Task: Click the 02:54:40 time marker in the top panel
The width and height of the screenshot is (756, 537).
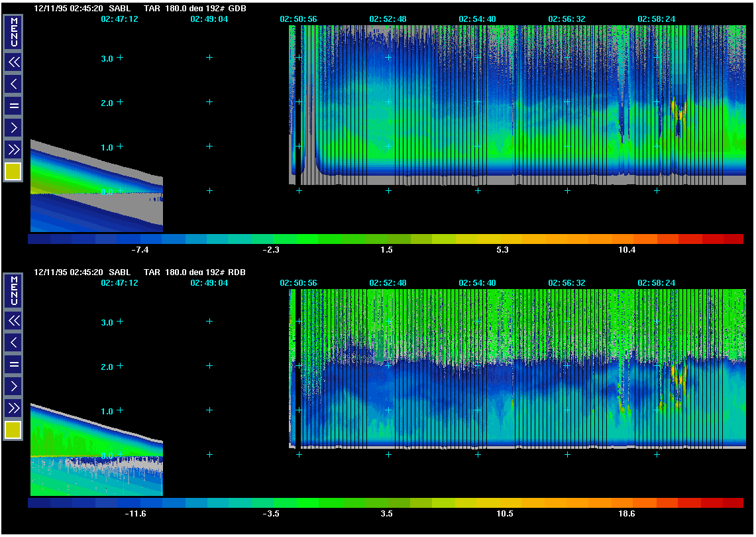Action: point(477,19)
